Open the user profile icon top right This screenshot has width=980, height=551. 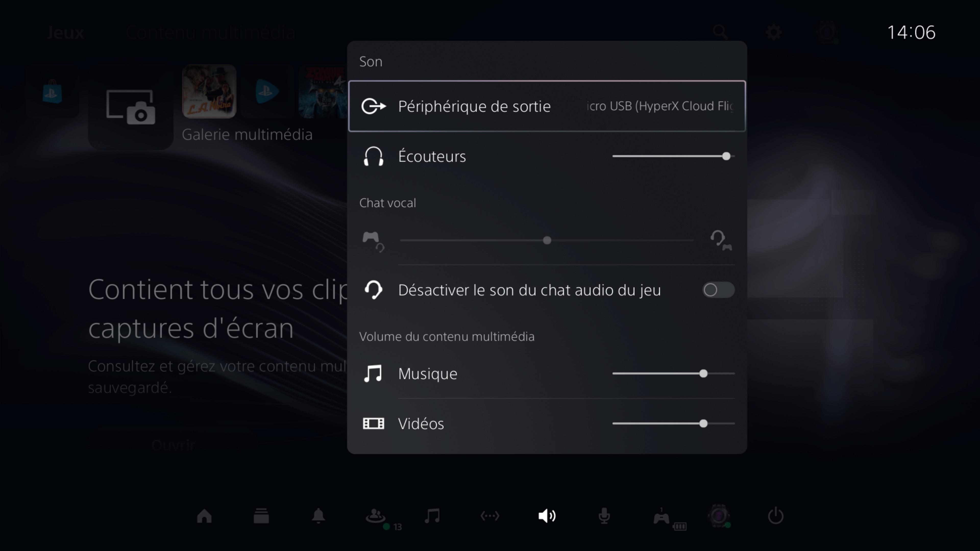829,32
